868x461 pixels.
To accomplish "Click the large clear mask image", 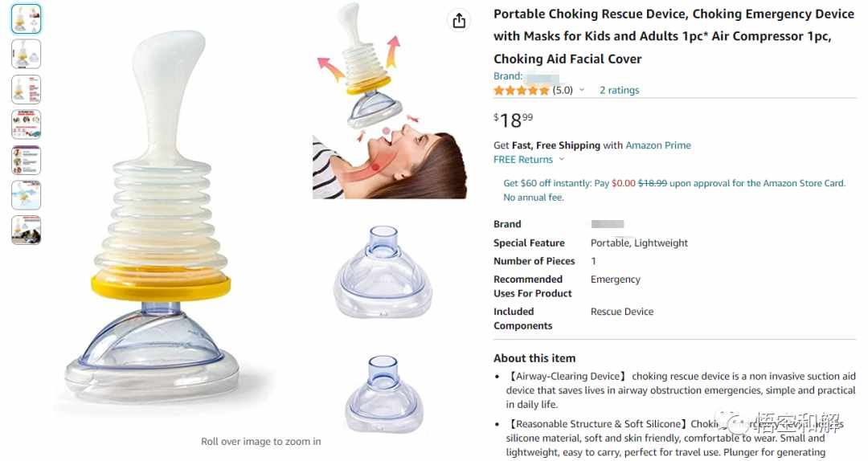I will 383,271.
